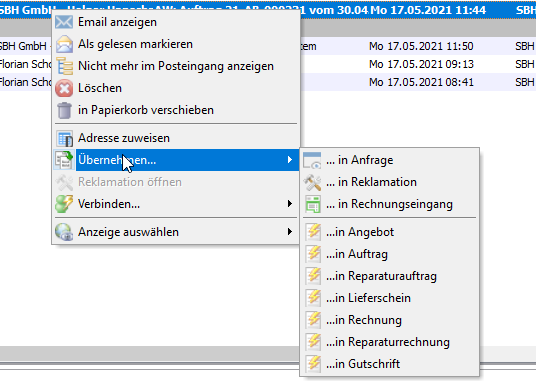Click the envelope icon beside Email anzeigen
This screenshot has height=386, width=536.
coord(64,22)
